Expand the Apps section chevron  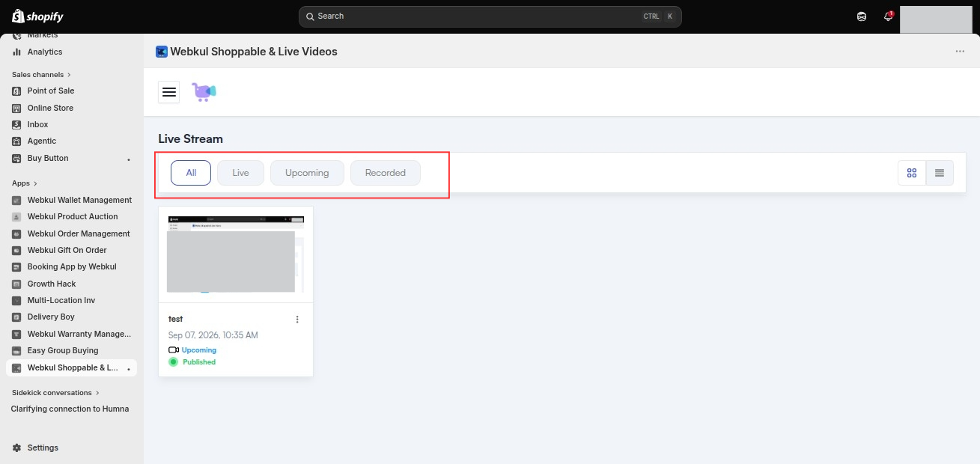pyautogui.click(x=35, y=183)
